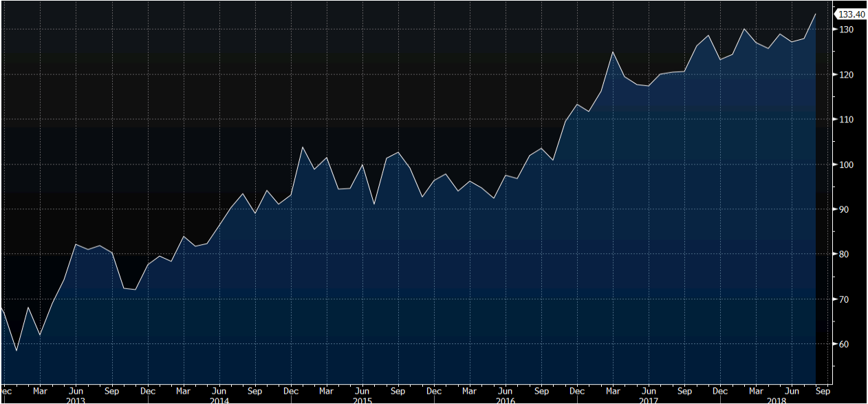Viewport: 868px width, 404px height.
Task: Select the 2014 year label on the time axis
Action: [x=219, y=400]
